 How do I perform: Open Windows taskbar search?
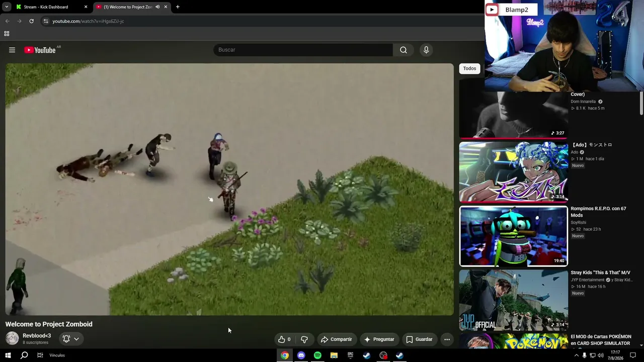click(24, 355)
